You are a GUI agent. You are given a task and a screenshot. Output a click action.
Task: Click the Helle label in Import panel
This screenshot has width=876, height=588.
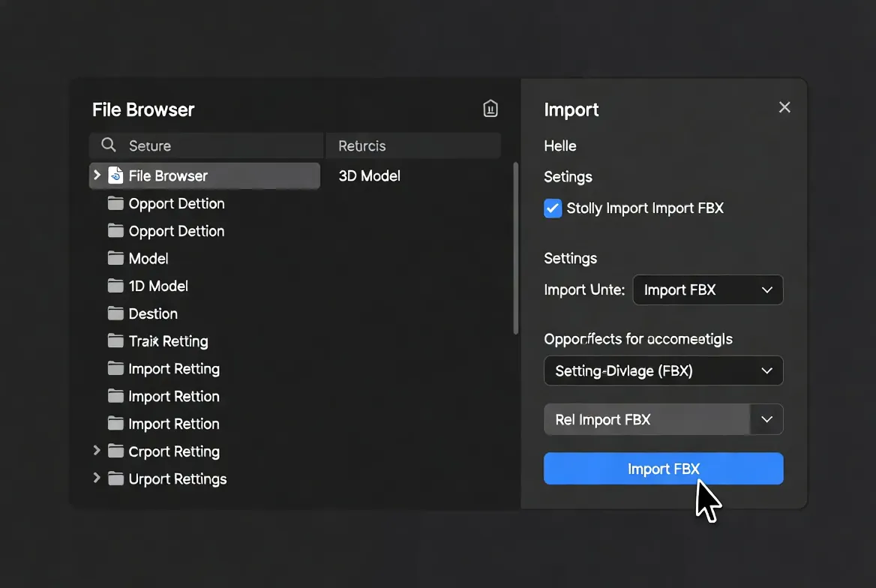point(559,146)
